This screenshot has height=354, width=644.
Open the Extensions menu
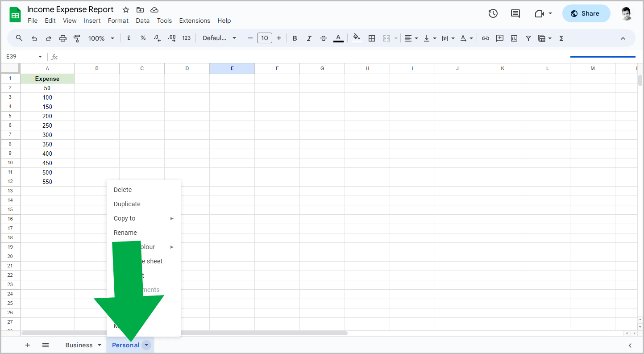click(195, 21)
